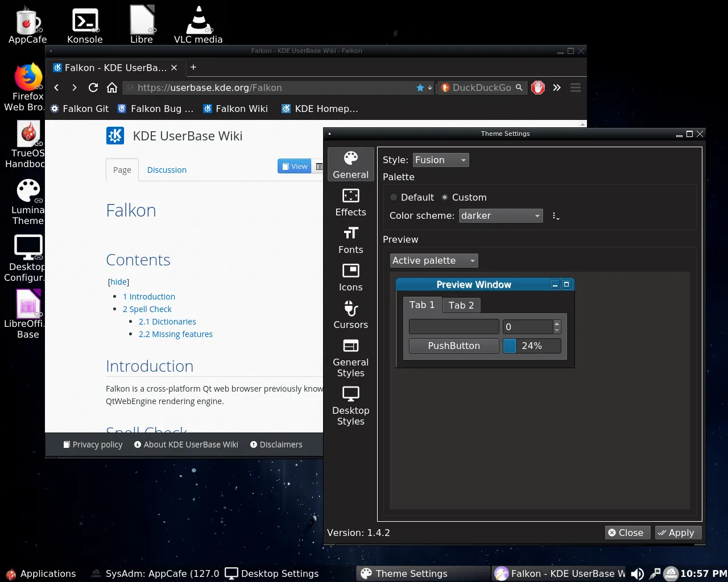
Task: Follow the 2.1 Dictionaries contents link
Action: point(167,322)
